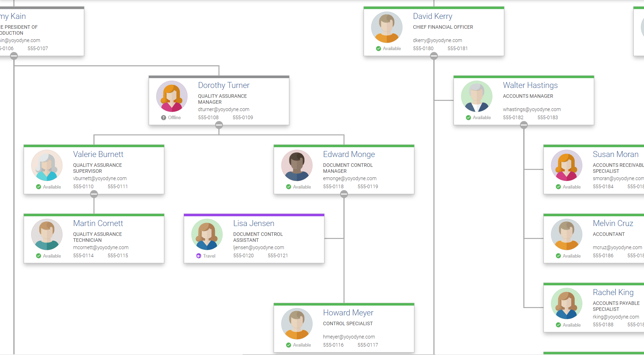Click phone number 555-0109
This screenshot has height=355, width=644.
point(243,117)
